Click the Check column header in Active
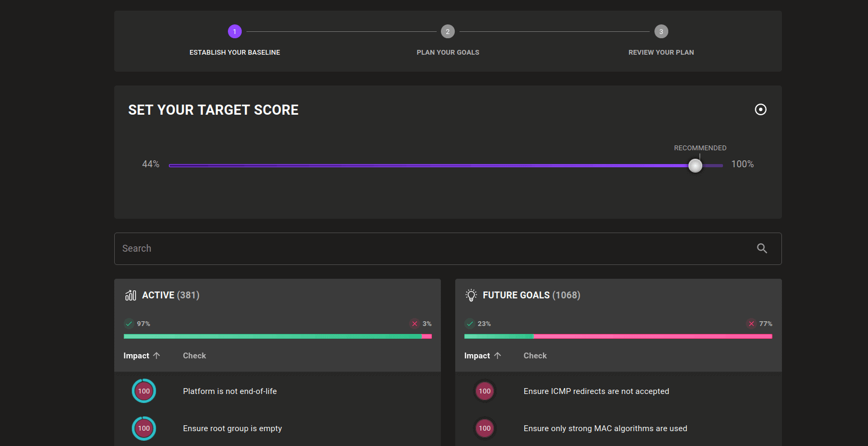The height and width of the screenshot is (446, 868). [x=194, y=356]
